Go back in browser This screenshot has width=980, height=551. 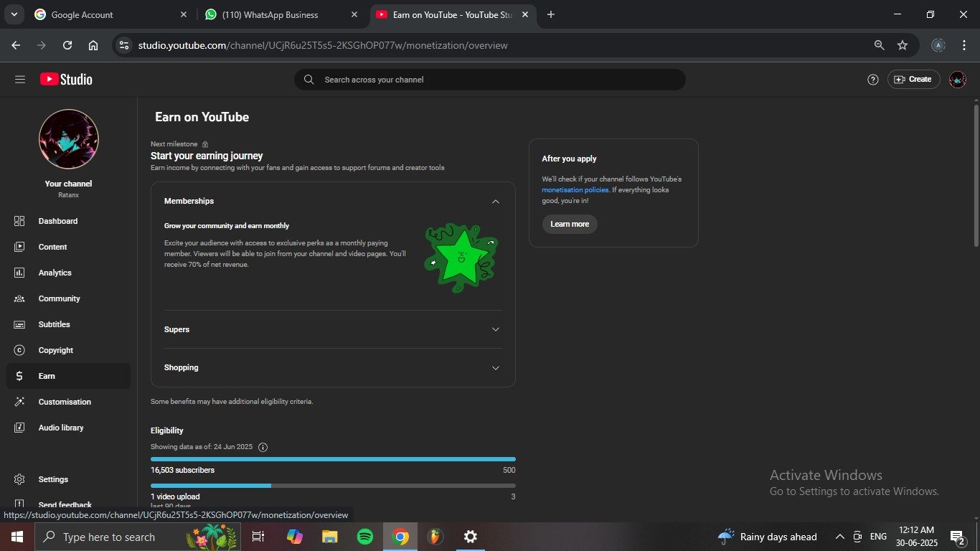pyautogui.click(x=16, y=45)
